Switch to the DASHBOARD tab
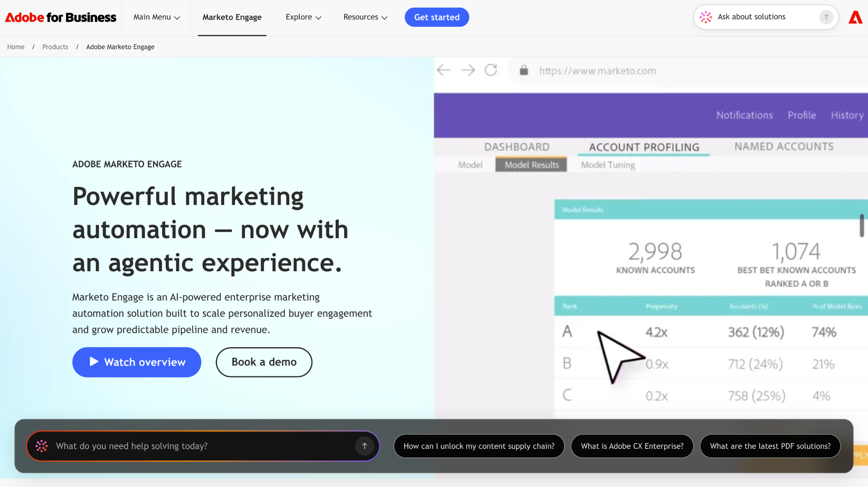 [517, 147]
